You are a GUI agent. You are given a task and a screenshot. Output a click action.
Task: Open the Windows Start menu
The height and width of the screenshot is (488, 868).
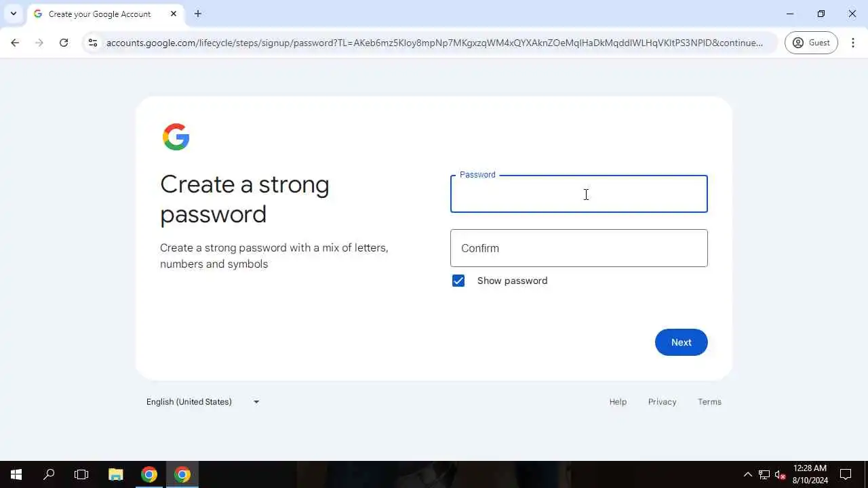pyautogui.click(x=16, y=474)
